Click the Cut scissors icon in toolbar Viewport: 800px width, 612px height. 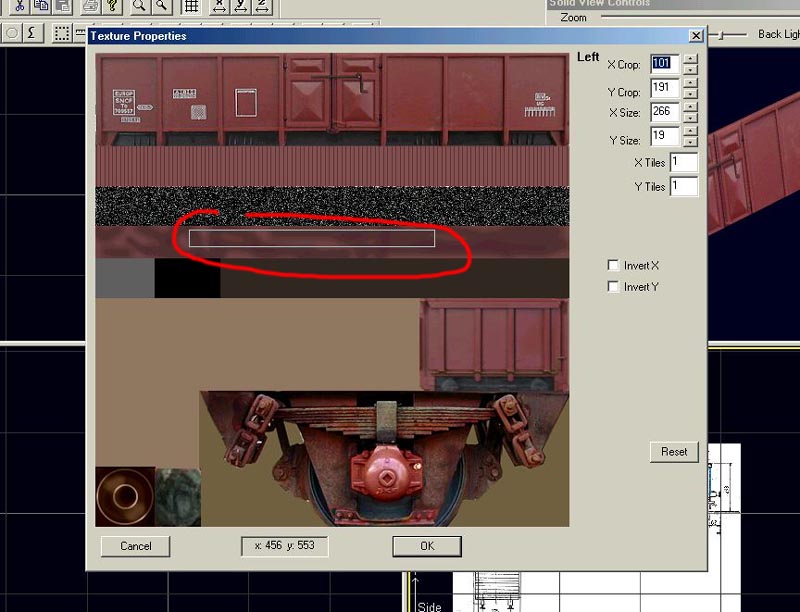[x=18, y=6]
